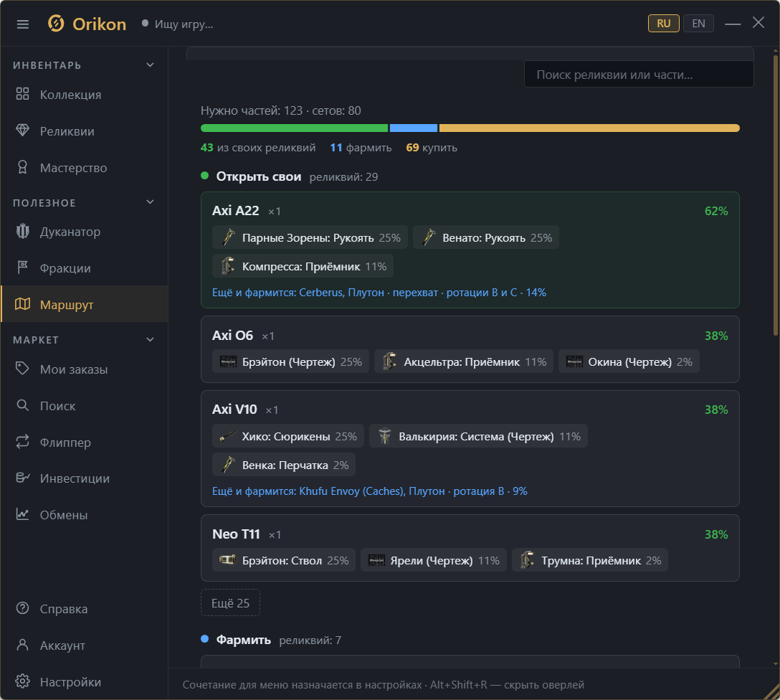Collapse the ПОЛЕЗНОЕ section chevron
Screen dimensions: 780x700
pos(151,202)
